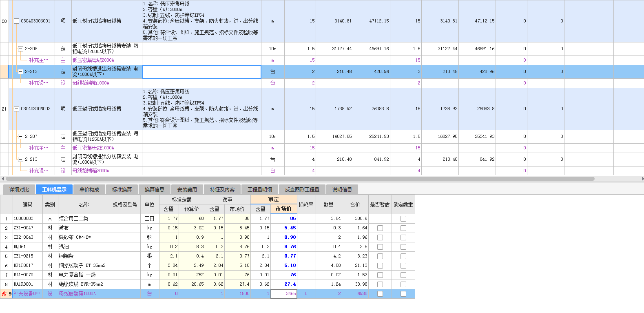
Task: Tick 是否暂估 checkbox for 母线始端箱1000A row
Action: coord(380,294)
